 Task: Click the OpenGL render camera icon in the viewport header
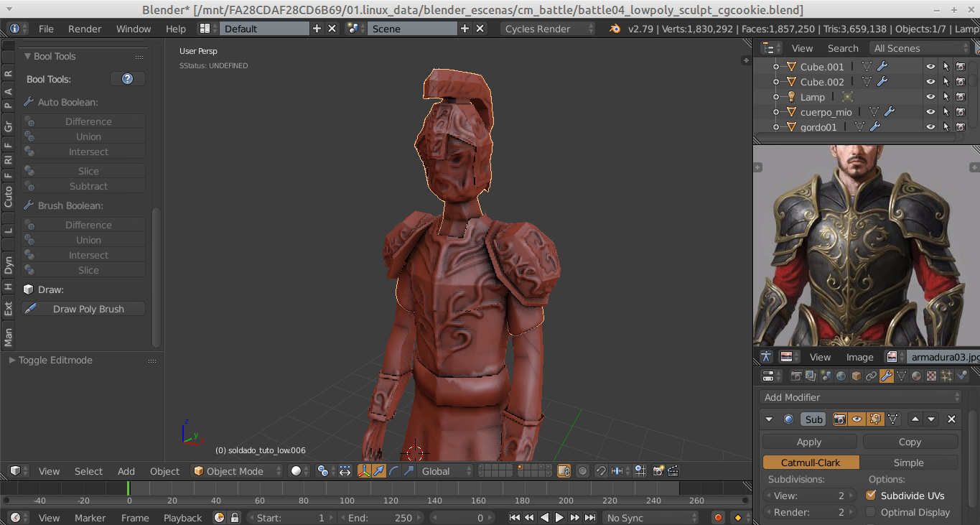tap(658, 471)
